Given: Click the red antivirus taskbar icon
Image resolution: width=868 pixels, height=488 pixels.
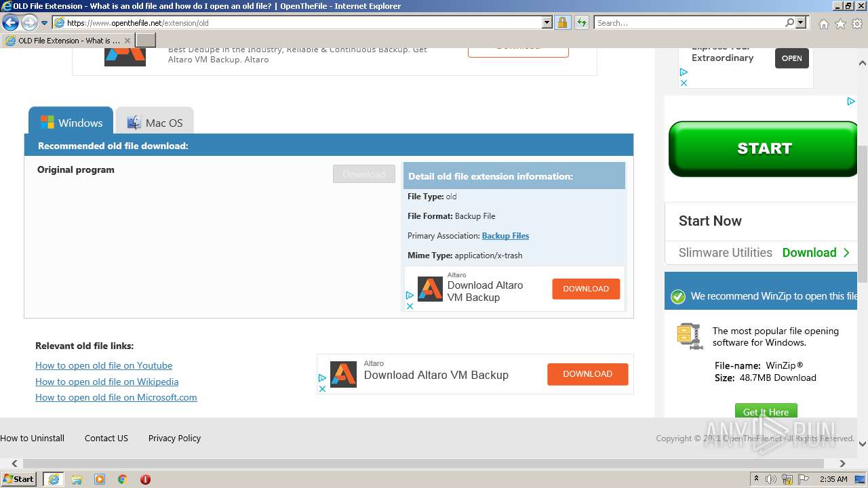Looking at the screenshot, I should point(145,479).
